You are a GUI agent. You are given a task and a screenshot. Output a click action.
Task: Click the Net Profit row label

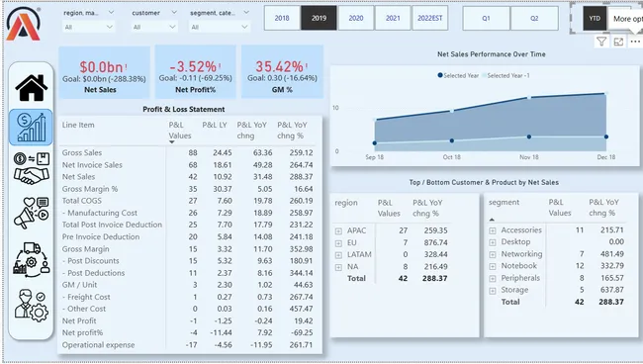79,320
